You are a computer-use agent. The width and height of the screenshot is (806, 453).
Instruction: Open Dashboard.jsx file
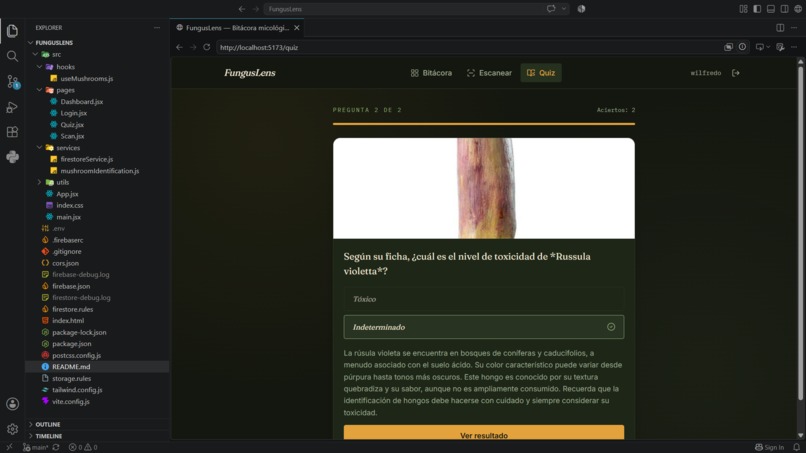82,102
